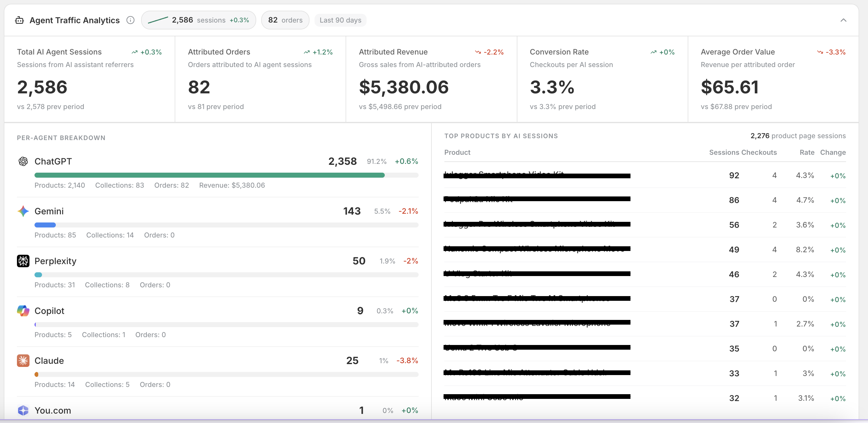Sort table by Checkouts column header
Screen dimensions: 868x423
tap(759, 152)
